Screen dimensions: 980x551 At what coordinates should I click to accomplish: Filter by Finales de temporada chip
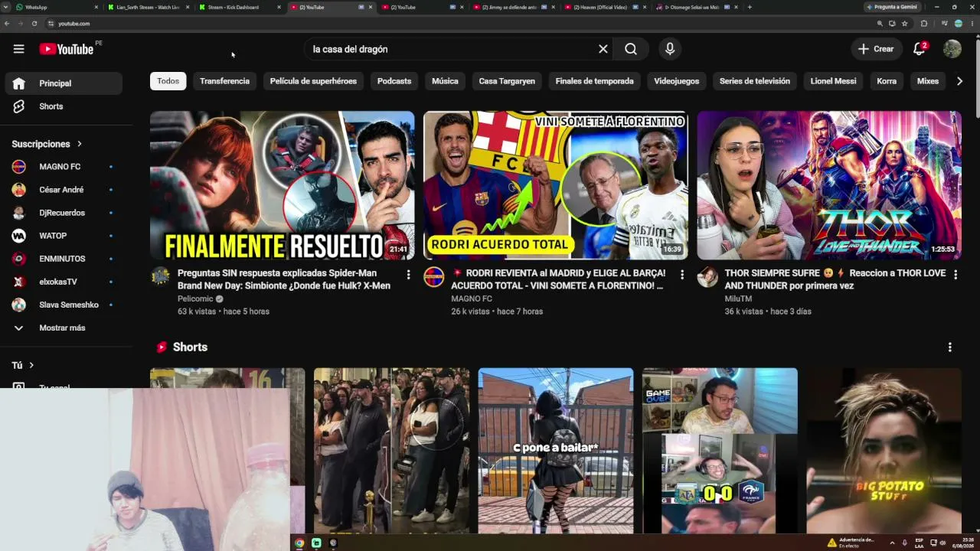point(595,81)
